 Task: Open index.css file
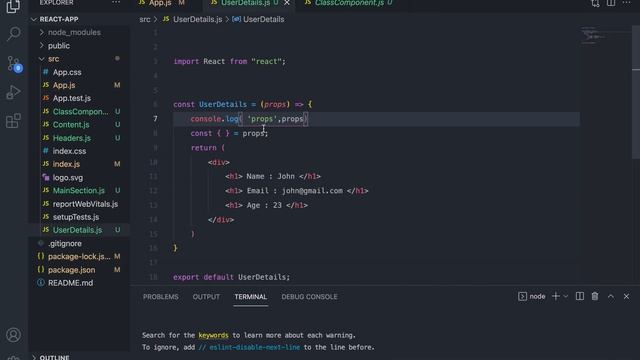click(x=69, y=151)
